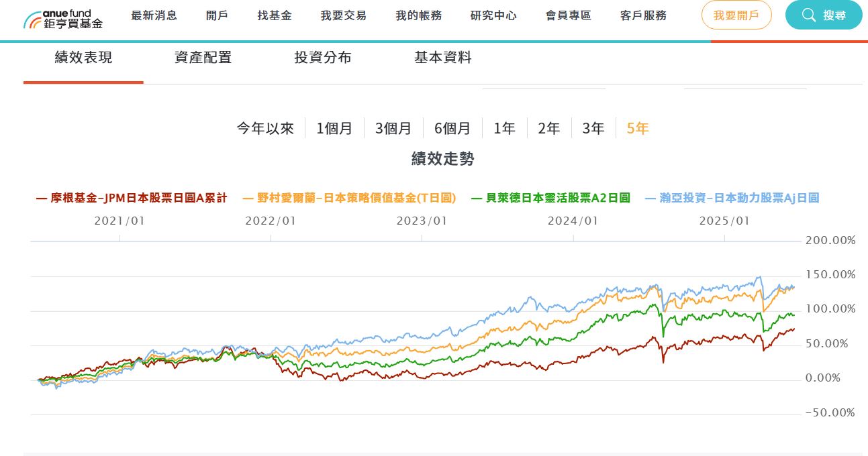Toggle the 瀚亞投資-日本動力股票Aj日圓 legend series
The image size is (868, 456).
732,198
